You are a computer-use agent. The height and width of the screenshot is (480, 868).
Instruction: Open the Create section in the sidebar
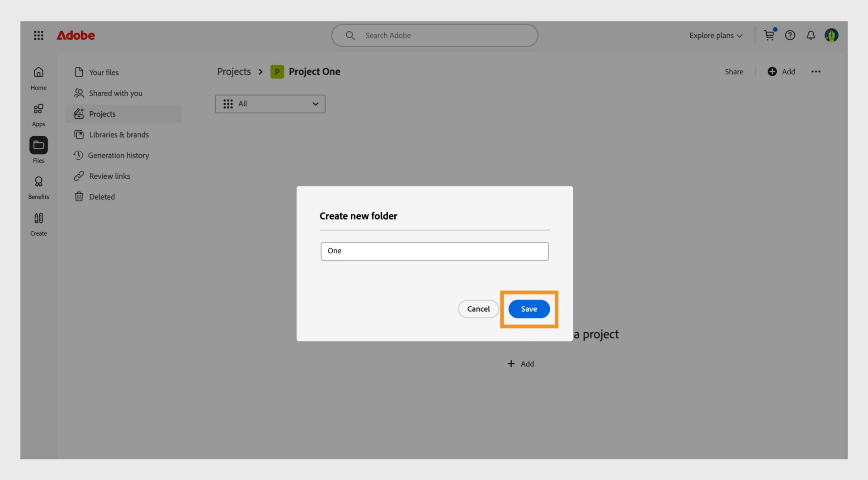point(38,223)
